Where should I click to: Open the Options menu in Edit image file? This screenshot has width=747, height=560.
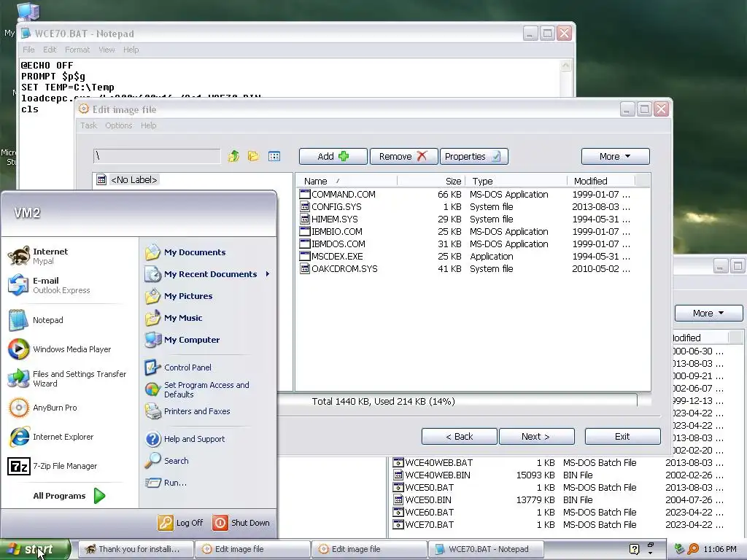pyautogui.click(x=119, y=125)
